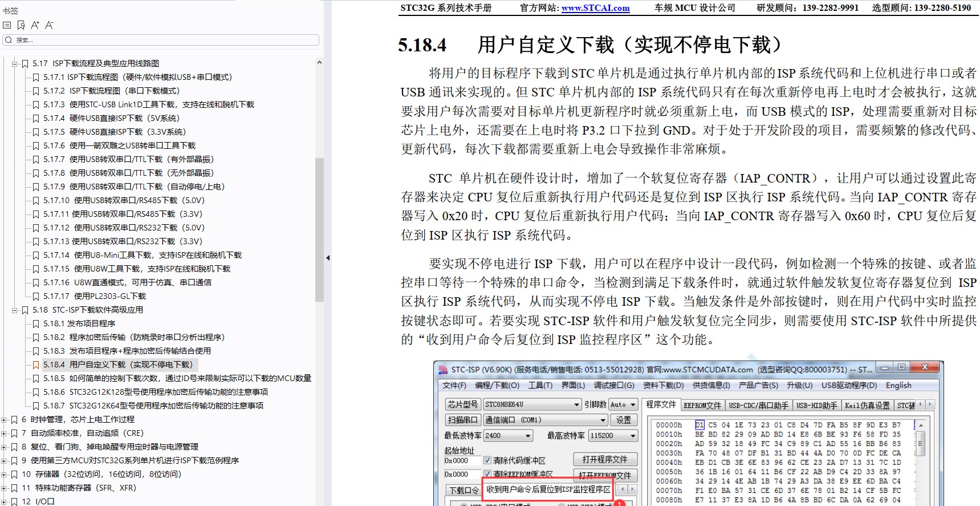Click the bookmark icon beside 5.17.1 ISP下载流程图
The width and height of the screenshot is (980, 506).
click(x=36, y=78)
